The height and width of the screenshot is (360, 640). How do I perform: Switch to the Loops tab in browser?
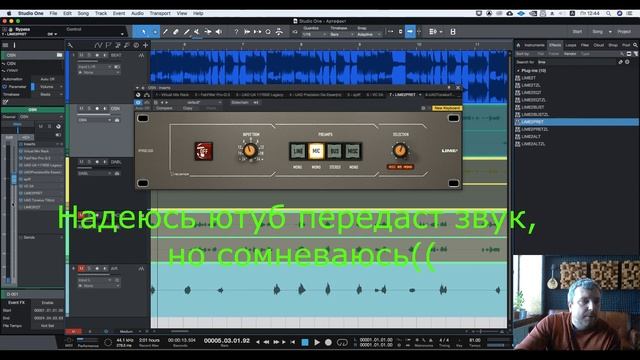pyautogui.click(x=571, y=45)
